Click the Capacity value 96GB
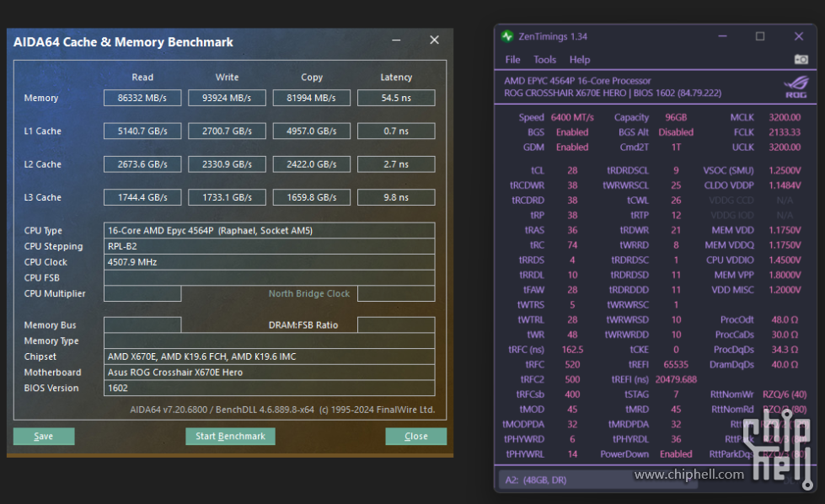The width and height of the screenshot is (825, 504). coord(676,117)
